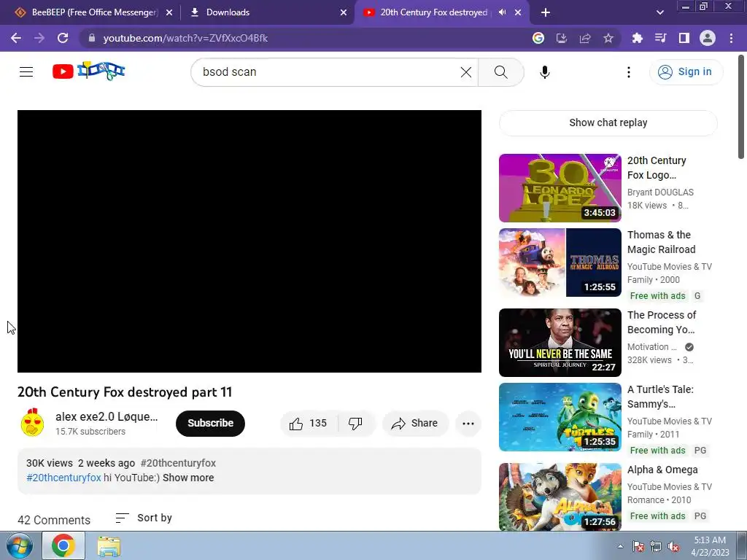Click the Alpha & Omega title text
This screenshot has height=560, width=747.
point(662,470)
